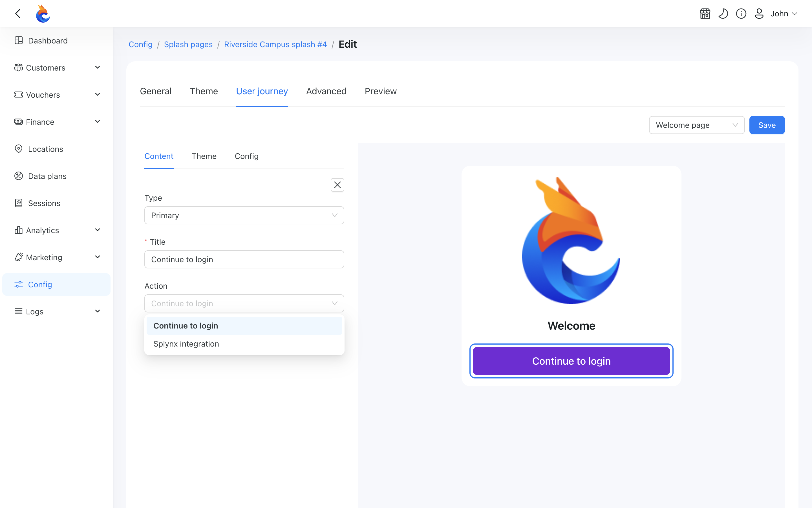The image size is (812, 508).
Task: Open Dashboard in sidebar
Action: (56, 41)
